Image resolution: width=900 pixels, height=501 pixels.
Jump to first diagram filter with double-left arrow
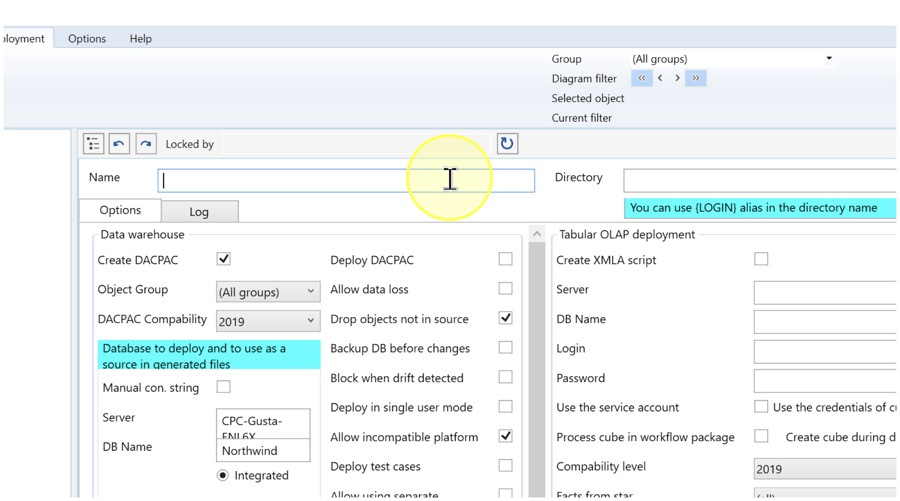(x=642, y=78)
